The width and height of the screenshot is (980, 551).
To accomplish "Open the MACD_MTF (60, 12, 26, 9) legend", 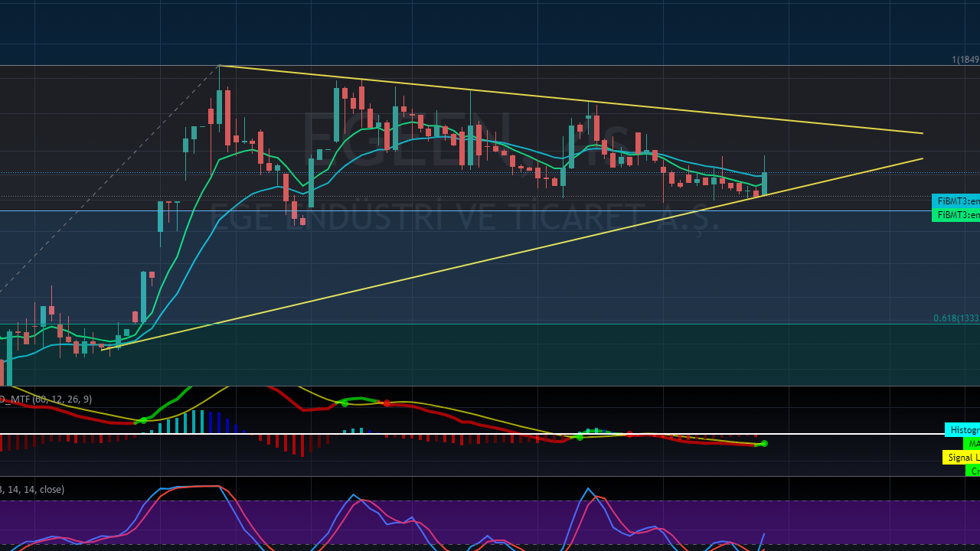I will [x=46, y=399].
